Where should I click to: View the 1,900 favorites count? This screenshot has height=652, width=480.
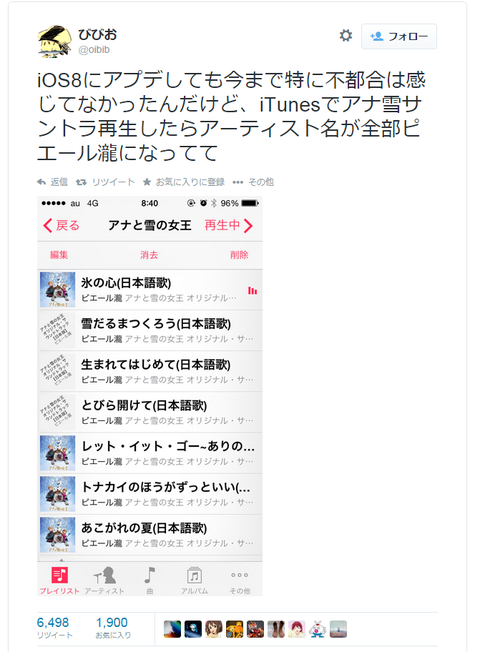click(112, 622)
